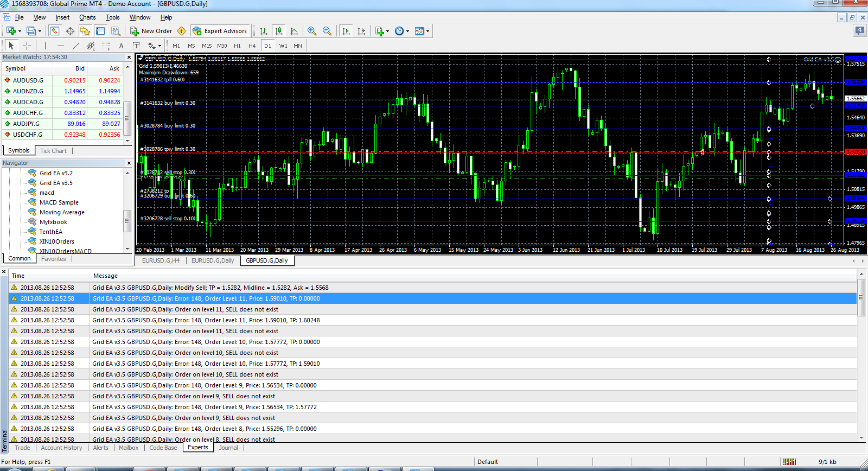868x471 pixels.
Task: Click the New Order button
Action: click(151, 31)
